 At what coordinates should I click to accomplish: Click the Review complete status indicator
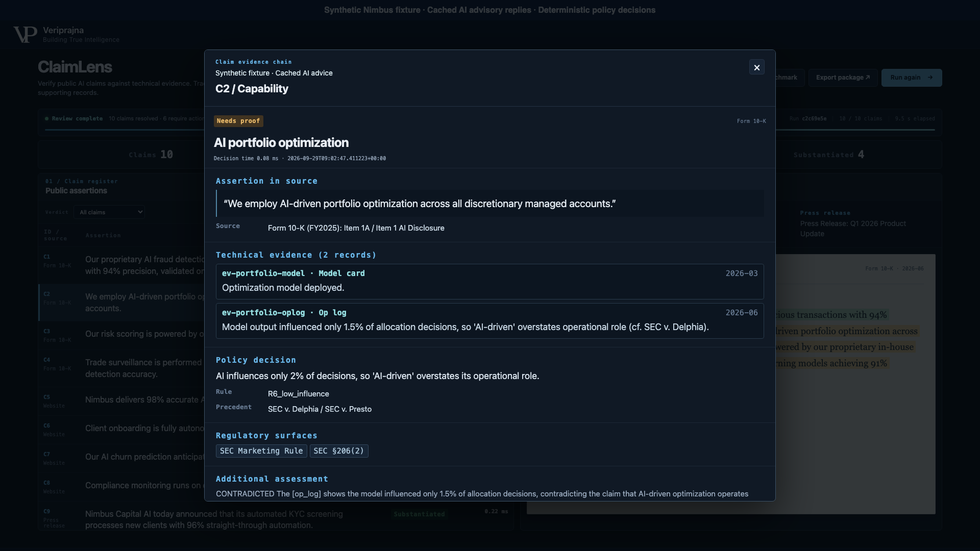tap(74, 118)
